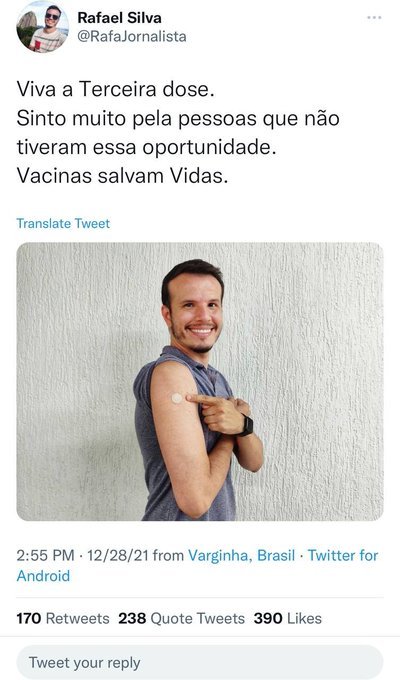Click the line 'Viva a Terceira dose.'

coord(115,90)
